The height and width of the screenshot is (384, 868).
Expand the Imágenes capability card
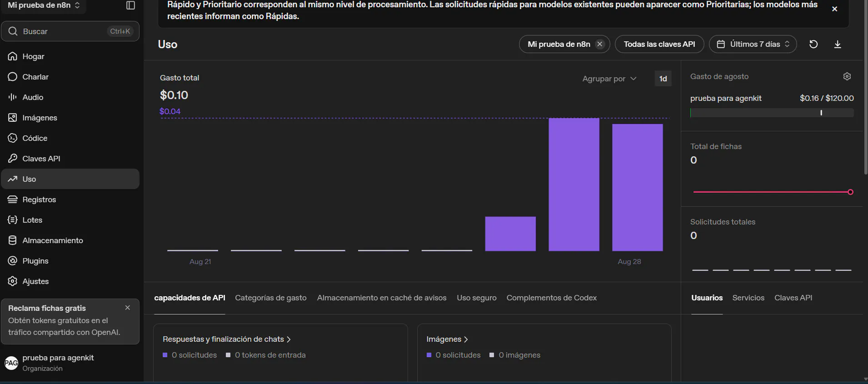tap(447, 339)
